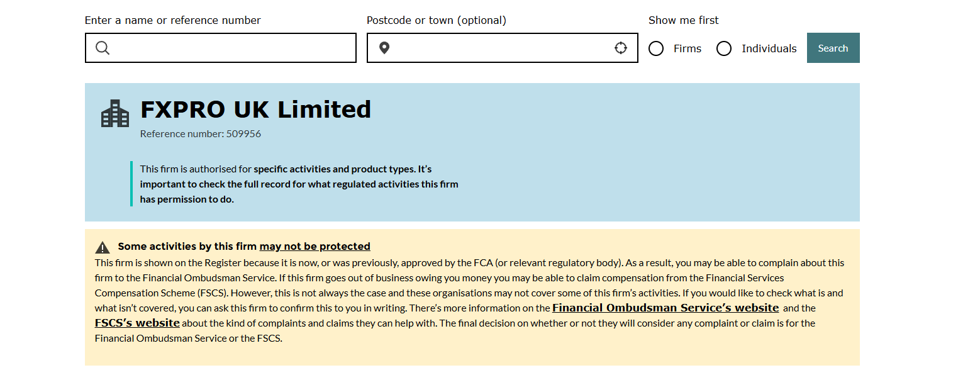Use the current location crosshair icon
This screenshot has width=980, height=370.
[621, 48]
